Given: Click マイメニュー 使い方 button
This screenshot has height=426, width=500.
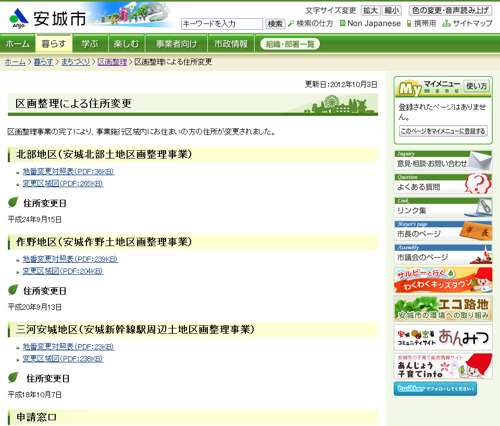Looking at the screenshot, I should coord(477,86).
